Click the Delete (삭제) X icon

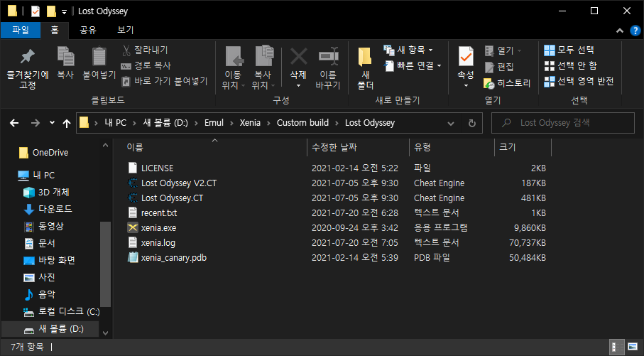pos(299,56)
